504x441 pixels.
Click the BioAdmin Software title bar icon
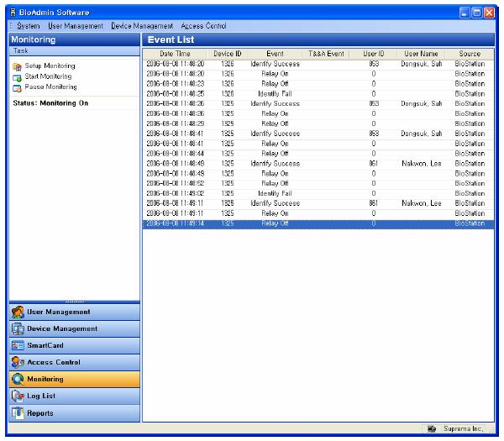(x=13, y=13)
